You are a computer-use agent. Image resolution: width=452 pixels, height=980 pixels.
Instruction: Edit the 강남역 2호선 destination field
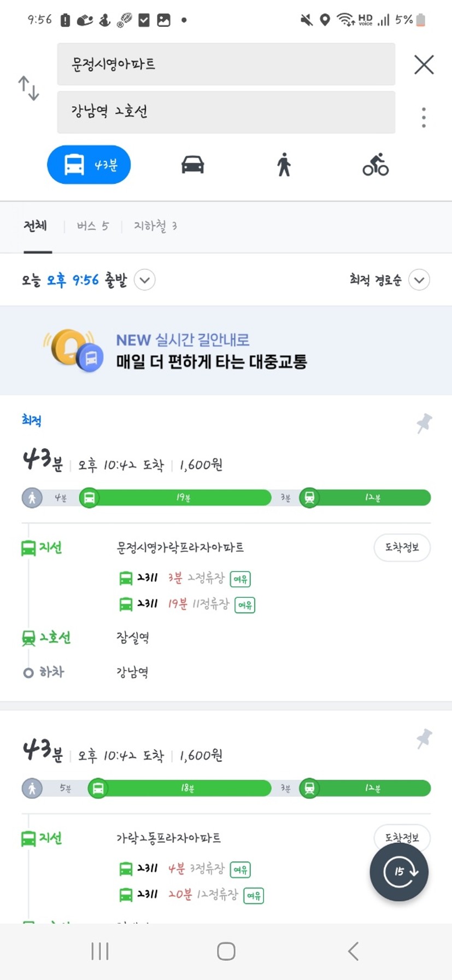226,112
